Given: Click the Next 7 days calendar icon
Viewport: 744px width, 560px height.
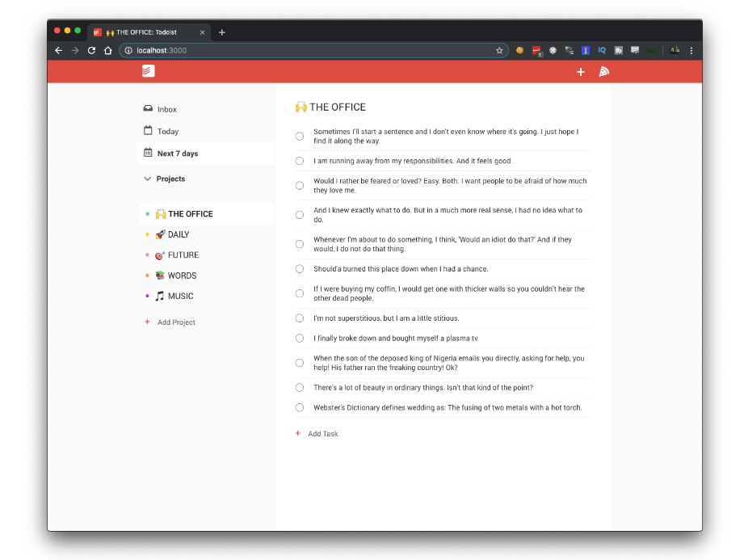Looking at the screenshot, I should [x=148, y=153].
